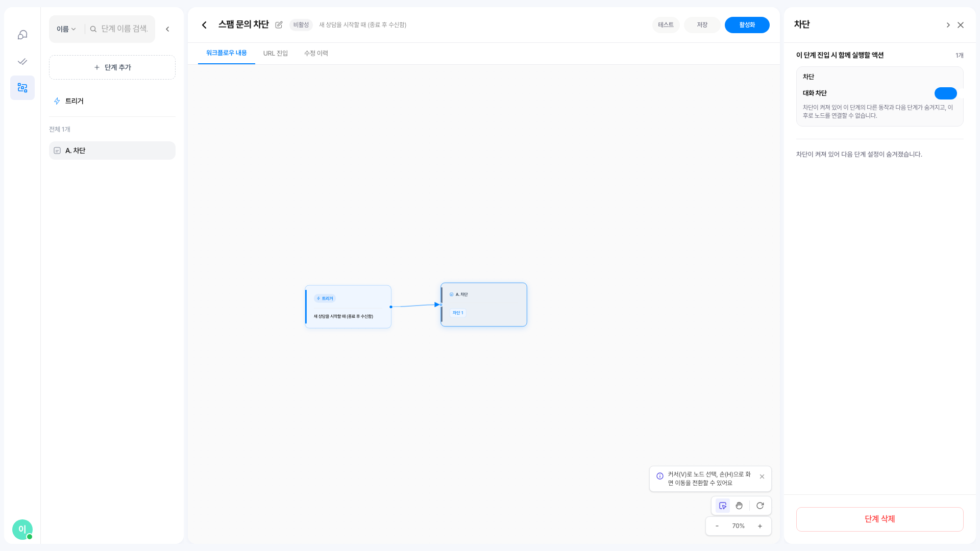Click the 전체 1개 count label
The width and height of the screenshot is (980, 551).
click(60, 129)
